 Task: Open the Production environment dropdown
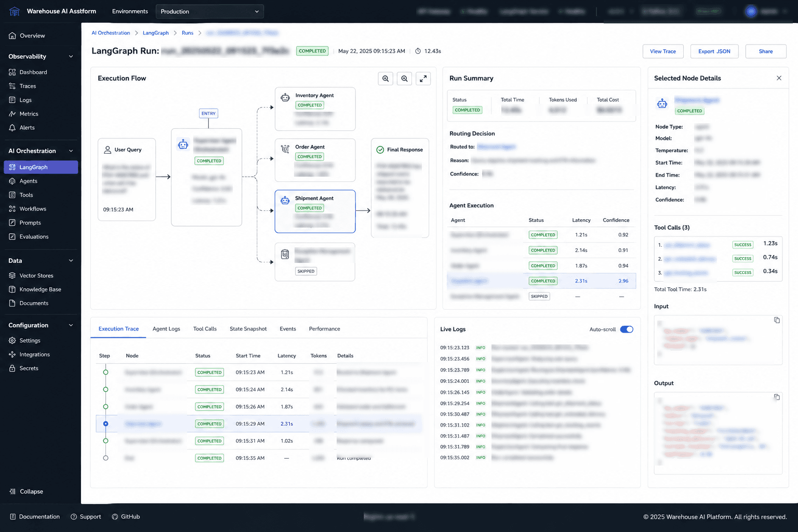[x=210, y=11]
